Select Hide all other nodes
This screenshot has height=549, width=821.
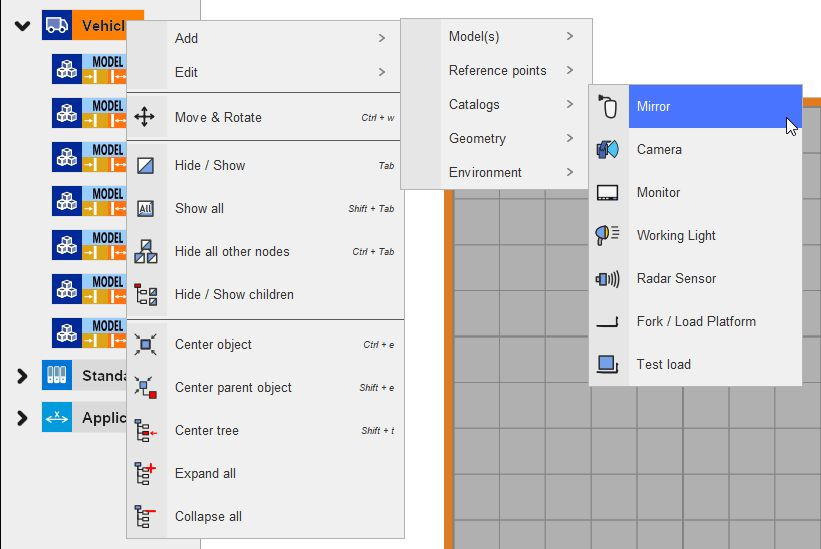pos(232,251)
